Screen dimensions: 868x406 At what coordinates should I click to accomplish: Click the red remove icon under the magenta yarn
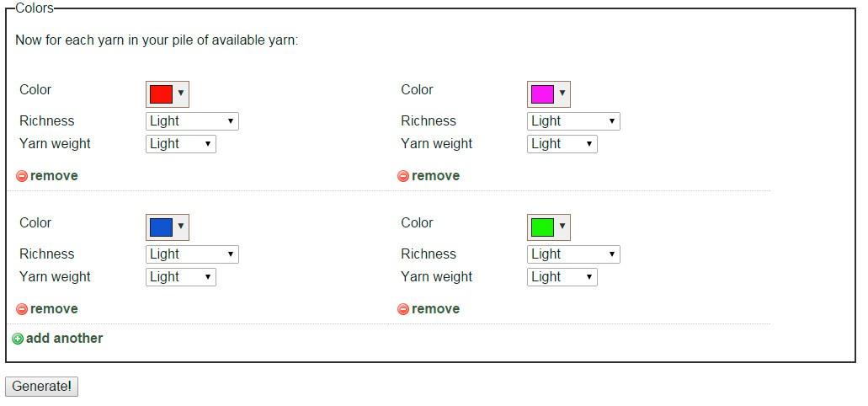[x=403, y=176]
